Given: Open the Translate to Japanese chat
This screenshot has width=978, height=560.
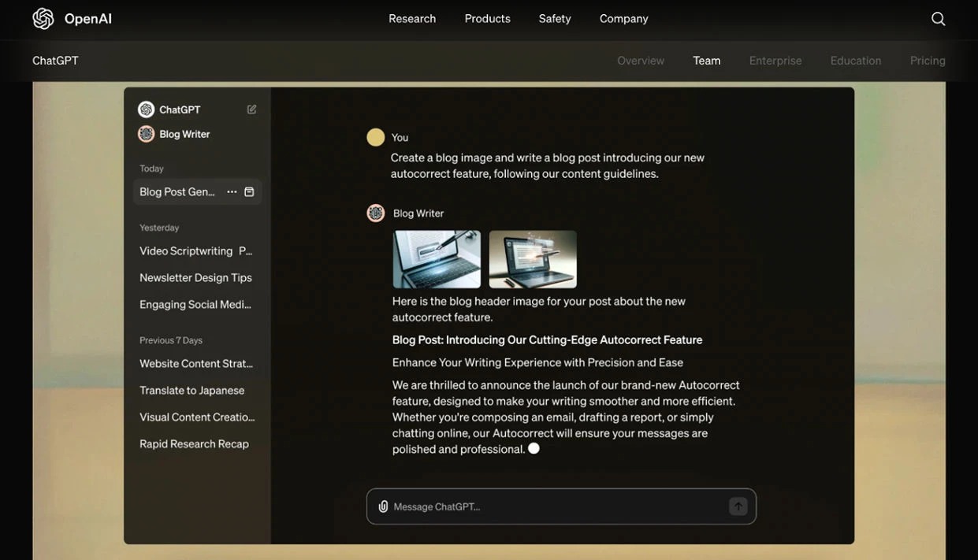Looking at the screenshot, I should pyautogui.click(x=192, y=391).
